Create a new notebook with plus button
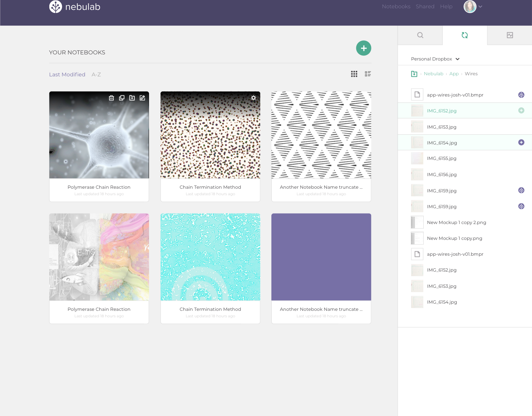 coord(364,48)
